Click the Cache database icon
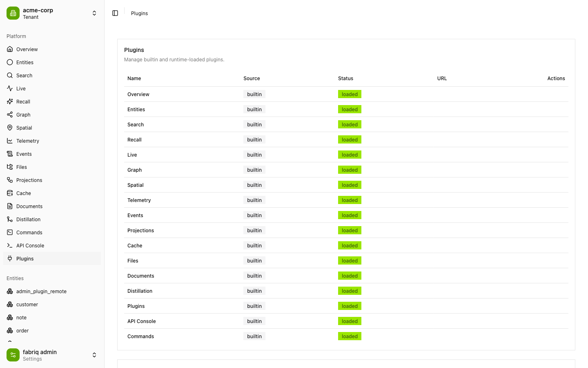Image resolution: width=588 pixels, height=368 pixels. coord(10,193)
